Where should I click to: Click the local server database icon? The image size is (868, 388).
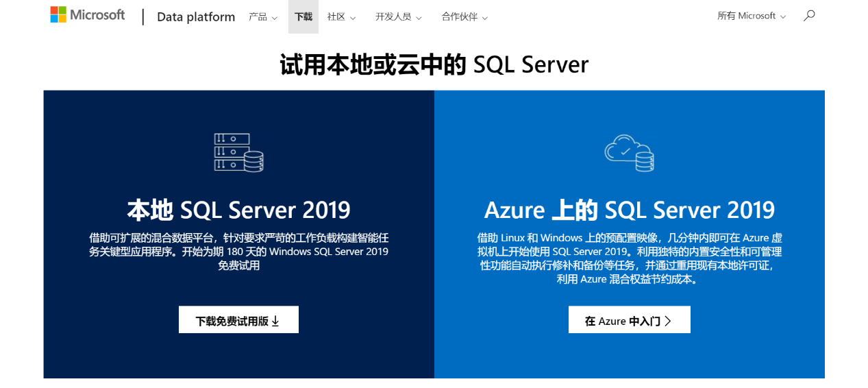(x=238, y=152)
